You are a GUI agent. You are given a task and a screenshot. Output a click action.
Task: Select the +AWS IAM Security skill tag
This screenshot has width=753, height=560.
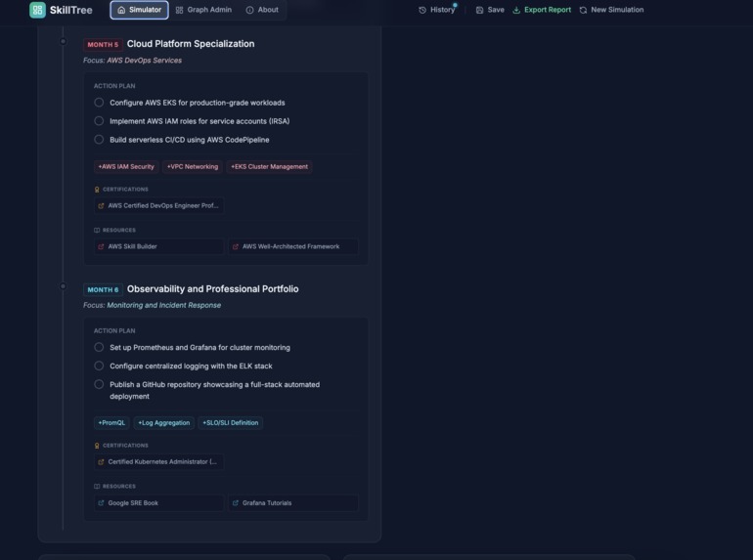126,166
